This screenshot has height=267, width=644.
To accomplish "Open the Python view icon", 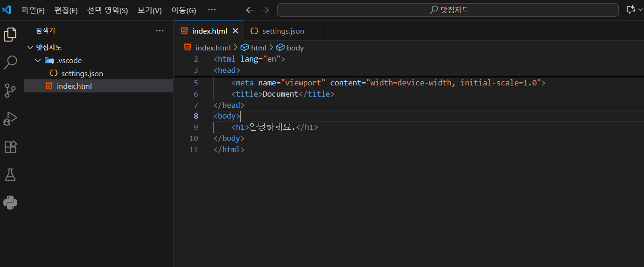I will (x=10, y=203).
